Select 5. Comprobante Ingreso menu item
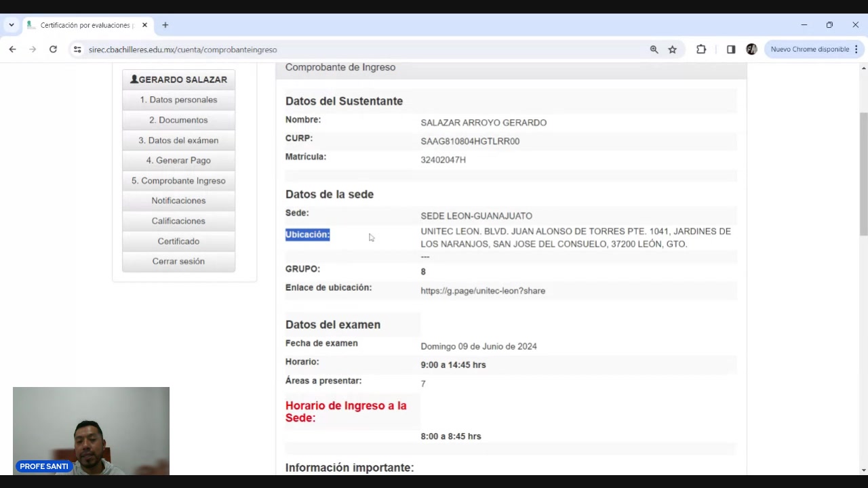Viewport: 868px width, 488px height. coord(178,181)
